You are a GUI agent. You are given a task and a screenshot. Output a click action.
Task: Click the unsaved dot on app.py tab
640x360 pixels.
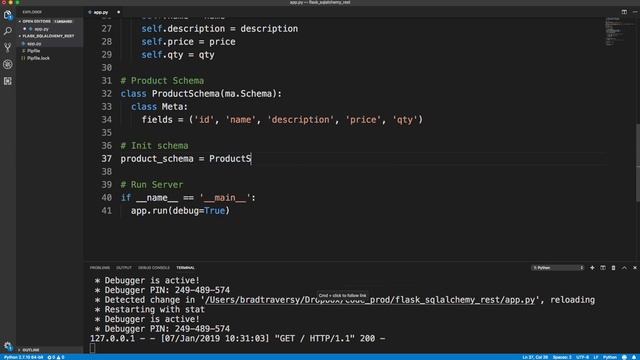click(118, 12)
